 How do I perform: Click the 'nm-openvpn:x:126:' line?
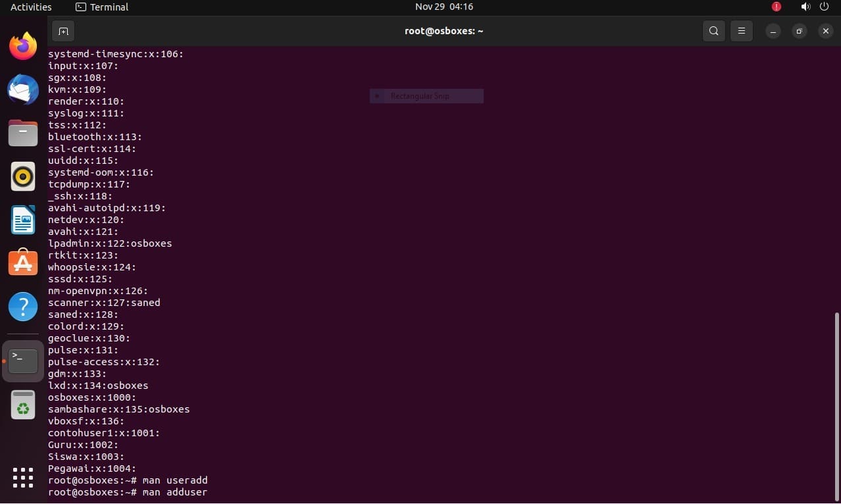click(98, 291)
